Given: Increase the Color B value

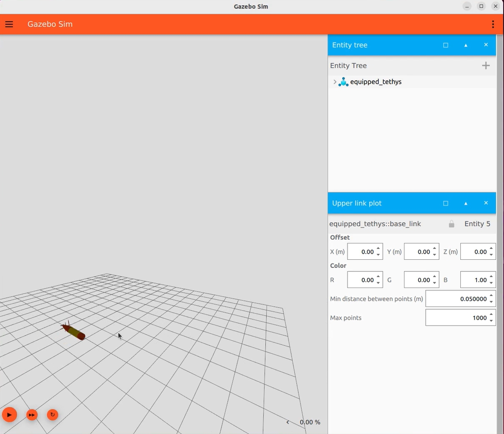Looking at the screenshot, I should coord(491,277).
